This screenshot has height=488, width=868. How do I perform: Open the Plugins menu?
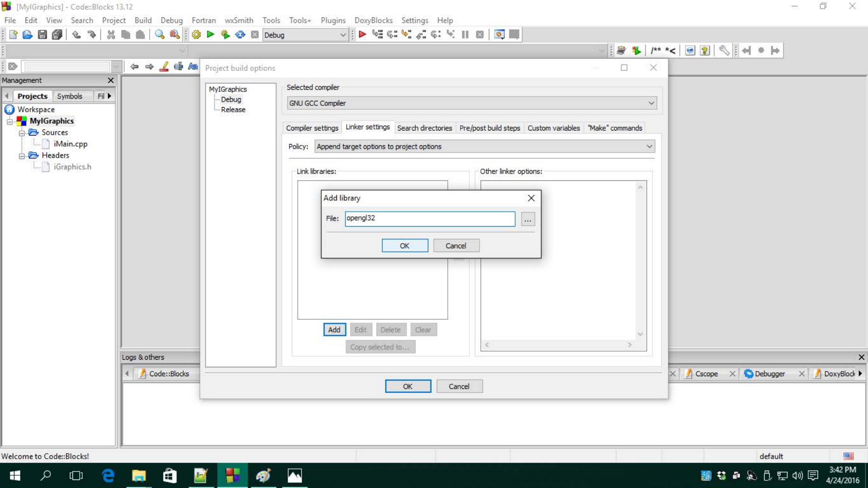333,20
